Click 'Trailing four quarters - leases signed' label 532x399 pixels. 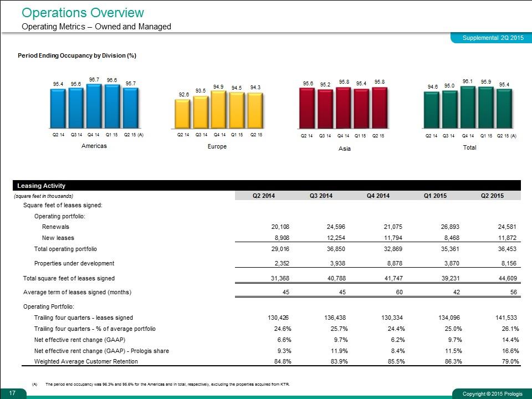pyautogui.click(x=84, y=318)
